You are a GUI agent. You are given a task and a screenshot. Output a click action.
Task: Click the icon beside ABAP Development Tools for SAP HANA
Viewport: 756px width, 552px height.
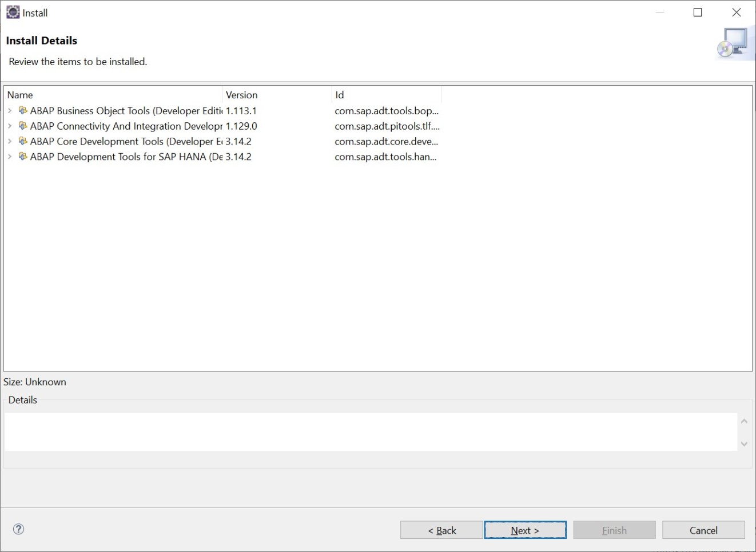(23, 157)
